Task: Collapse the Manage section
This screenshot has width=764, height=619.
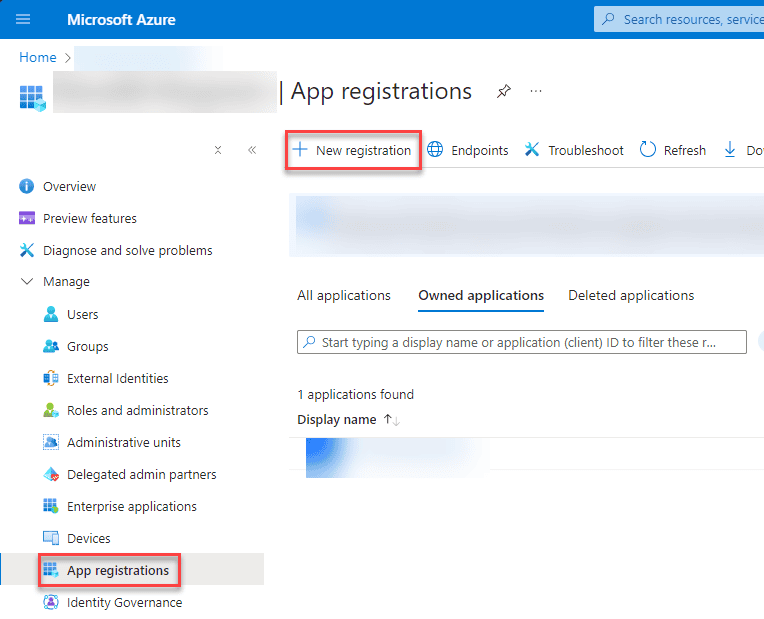Action: [x=27, y=282]
